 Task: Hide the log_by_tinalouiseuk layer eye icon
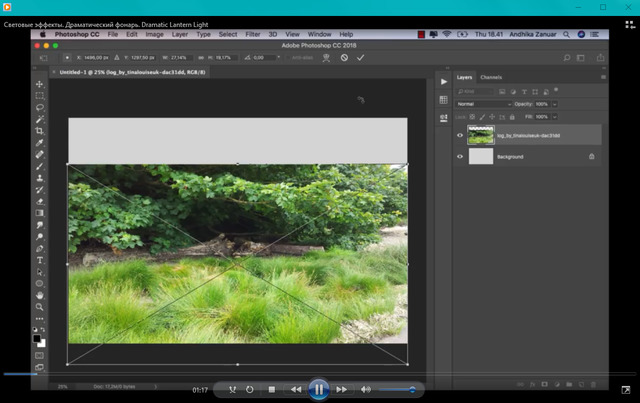(460, 135)
